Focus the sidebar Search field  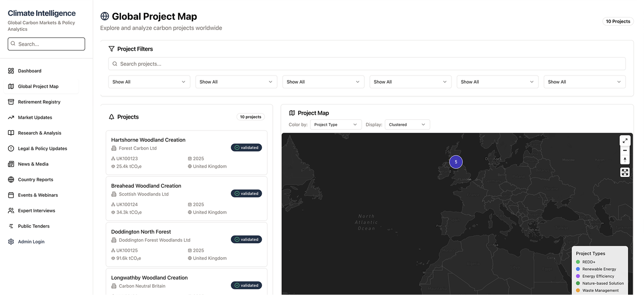(x=46, y=44)
